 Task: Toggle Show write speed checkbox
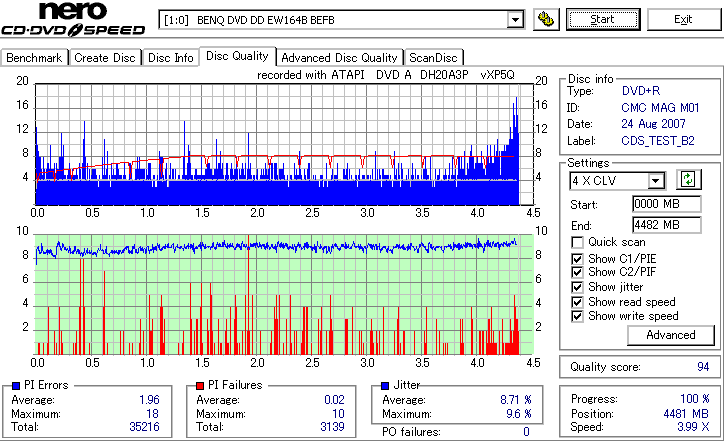(x=577, y=316)
